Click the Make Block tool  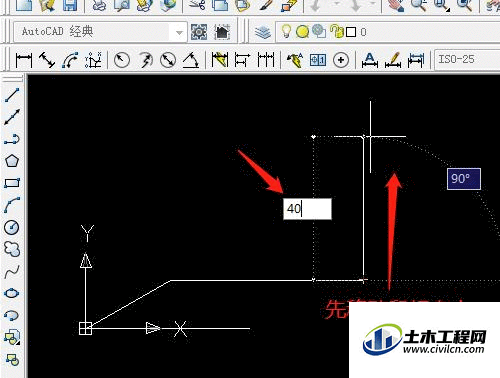click(x=12, y=359)
